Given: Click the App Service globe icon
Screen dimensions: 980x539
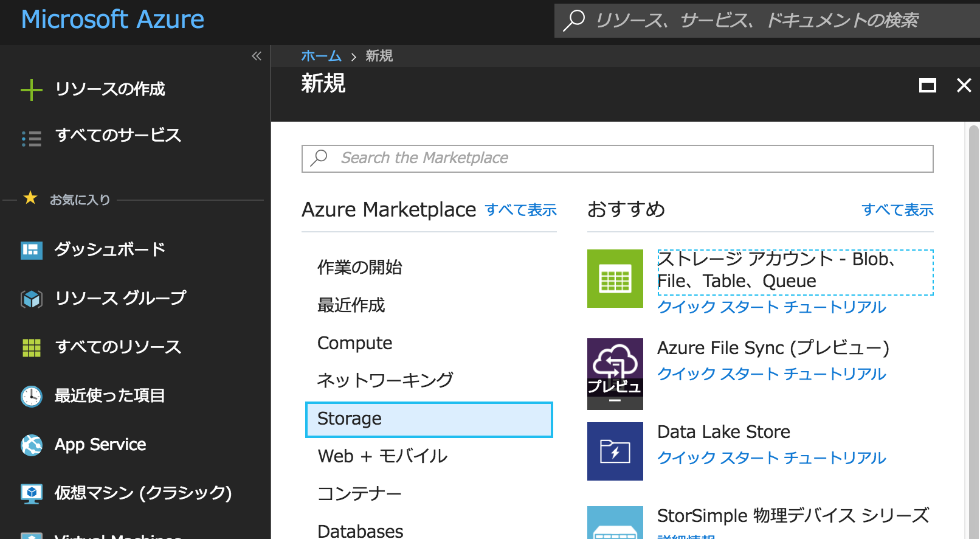Looking at the screenshot, I should [x=32, y=445].
